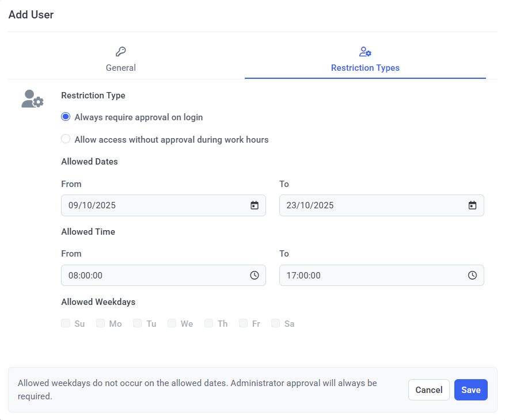Click clock icon in Allowed Time From
505x420 pixels.
pyautogui.click(x=255, y=276)
